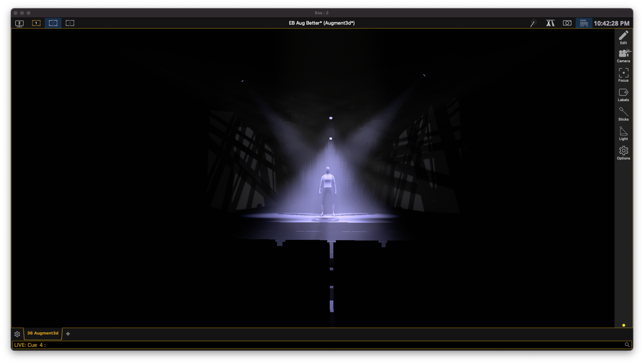Toggle the focus Sticks display

pos(623,114)
